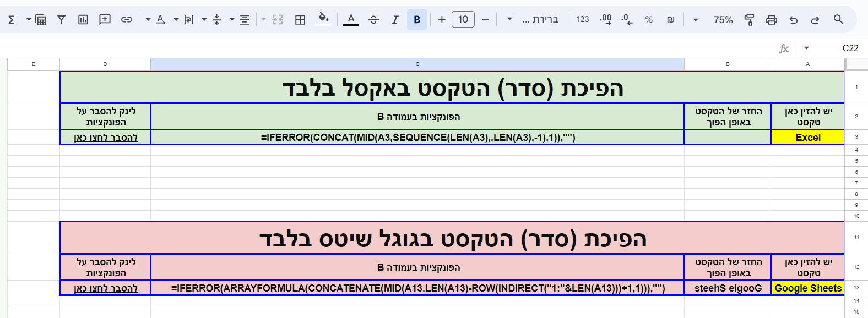Select title הפיכת (סדר) הטקסט בגוגל שיטס בלבד
This screenshot has width=868, height=318.
point(452,238)
